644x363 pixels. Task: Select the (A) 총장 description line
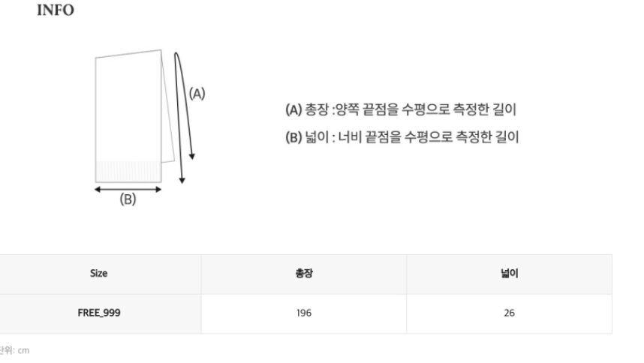401,110
